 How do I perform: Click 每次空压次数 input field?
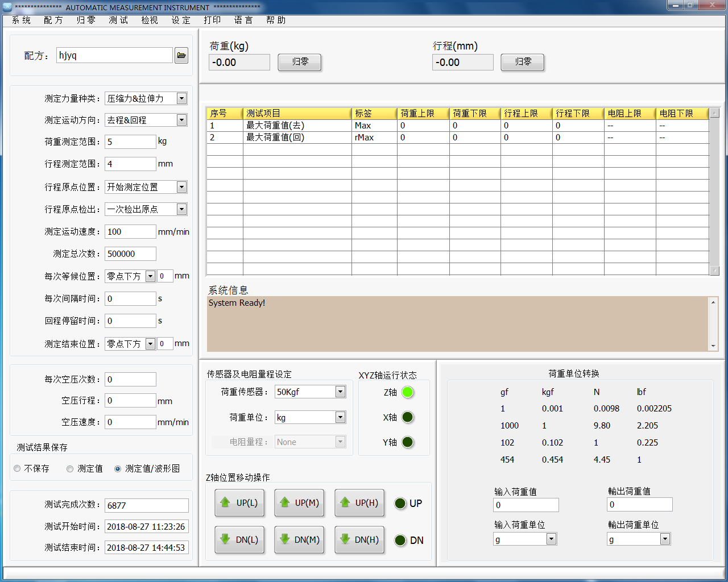tap(130, 379)
